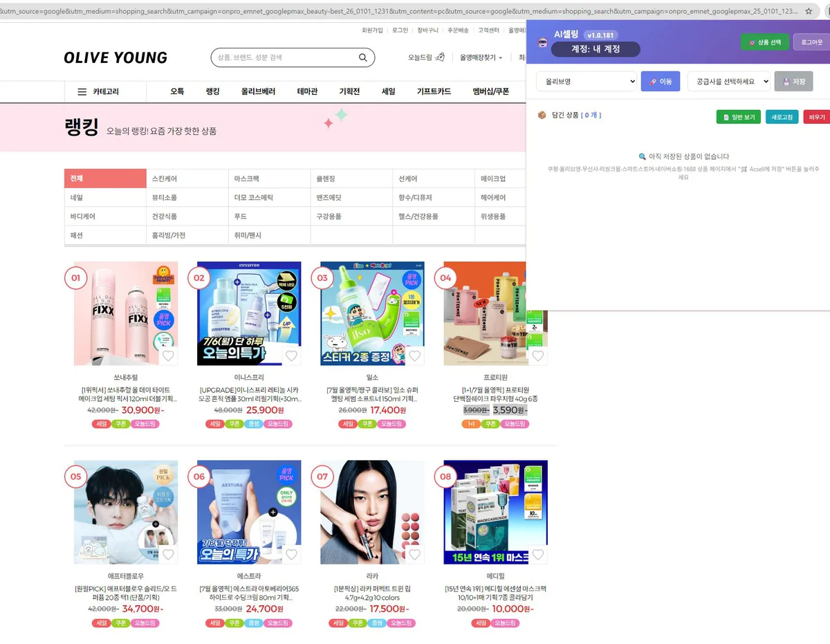Select the 헤어케어 ranking category

[x=501, y=198]
